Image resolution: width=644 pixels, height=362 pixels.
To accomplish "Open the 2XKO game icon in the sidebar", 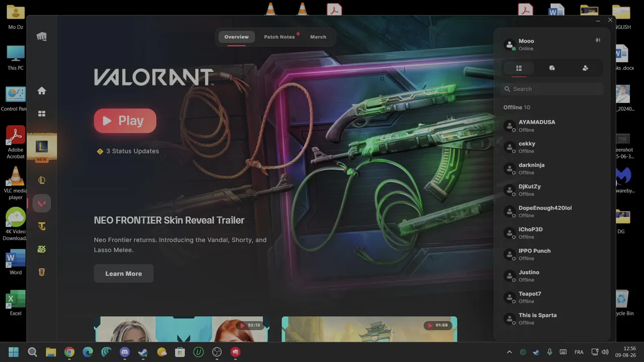I will click(x=42, y=249).
